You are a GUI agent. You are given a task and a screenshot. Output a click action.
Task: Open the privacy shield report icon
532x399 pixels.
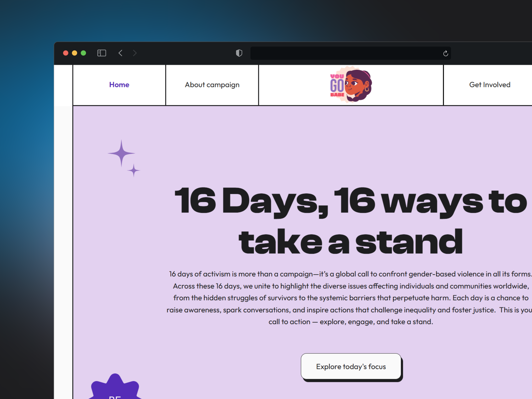[x=239, y=53]
